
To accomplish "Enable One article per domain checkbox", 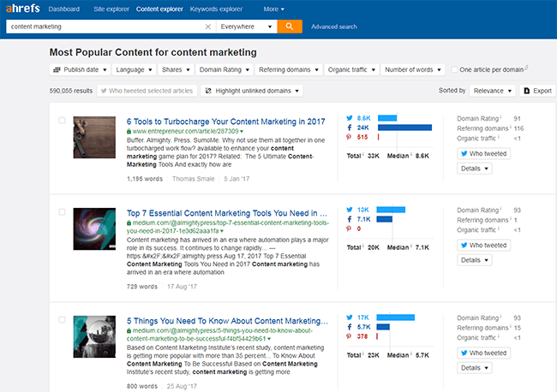I will 454,69.
